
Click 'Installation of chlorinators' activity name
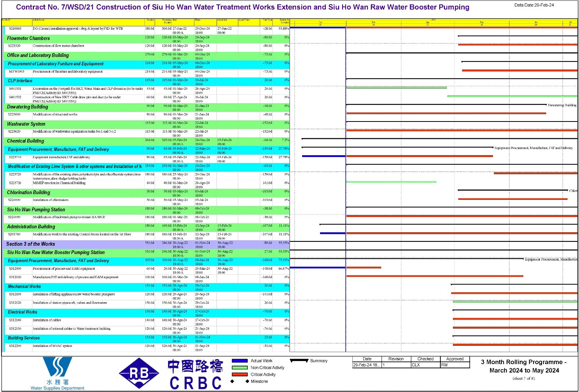coord(51,200)
